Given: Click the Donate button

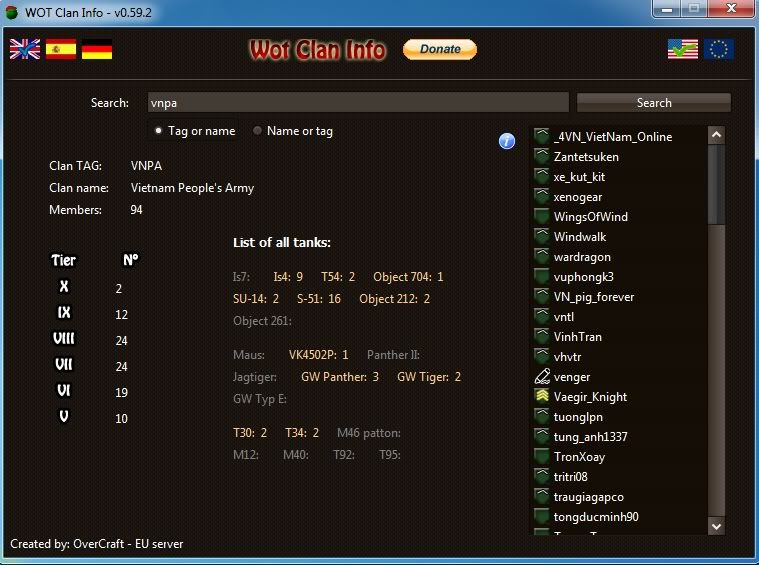Looking at the screenshot, I should tap(440, 49).
